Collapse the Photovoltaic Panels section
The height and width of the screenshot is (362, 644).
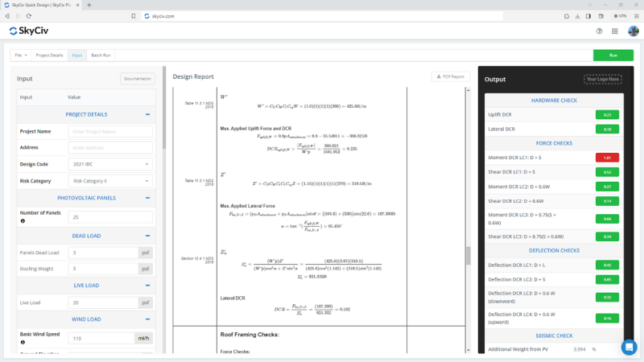click(x=147, y=198)
